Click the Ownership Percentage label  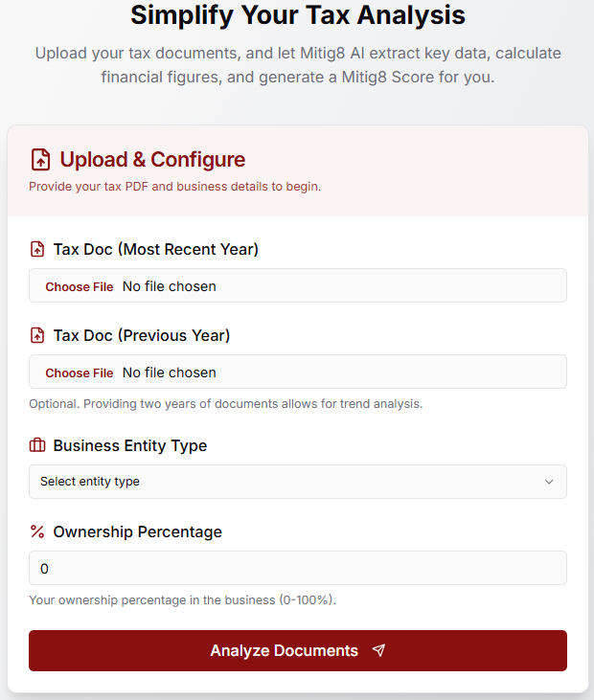[137, 531]
